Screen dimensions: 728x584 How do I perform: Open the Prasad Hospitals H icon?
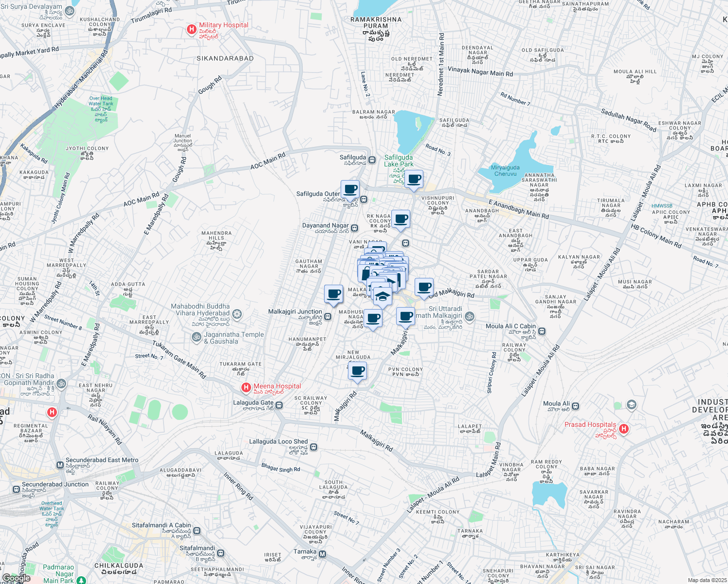click(624, 429)
